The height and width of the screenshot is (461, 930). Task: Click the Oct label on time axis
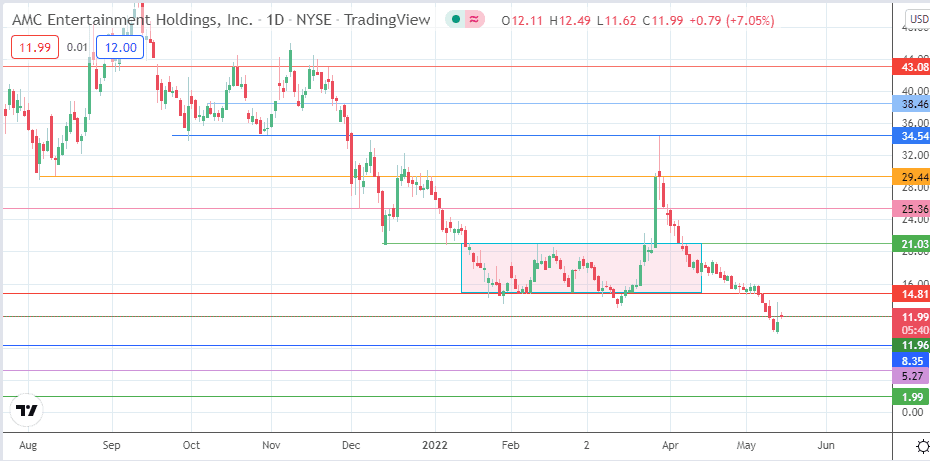[191, 445]
